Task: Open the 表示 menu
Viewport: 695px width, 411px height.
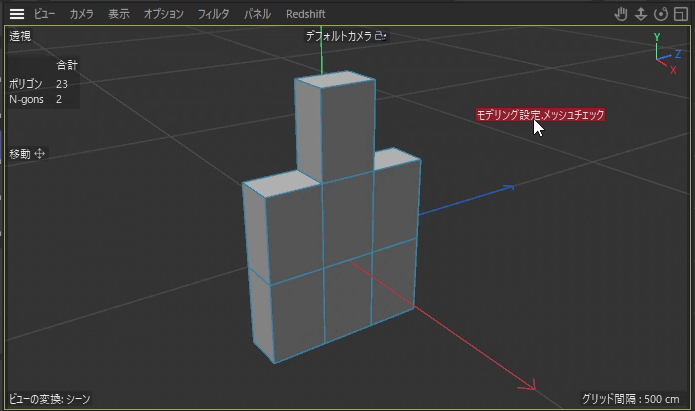Action: [x=119, y=14]
